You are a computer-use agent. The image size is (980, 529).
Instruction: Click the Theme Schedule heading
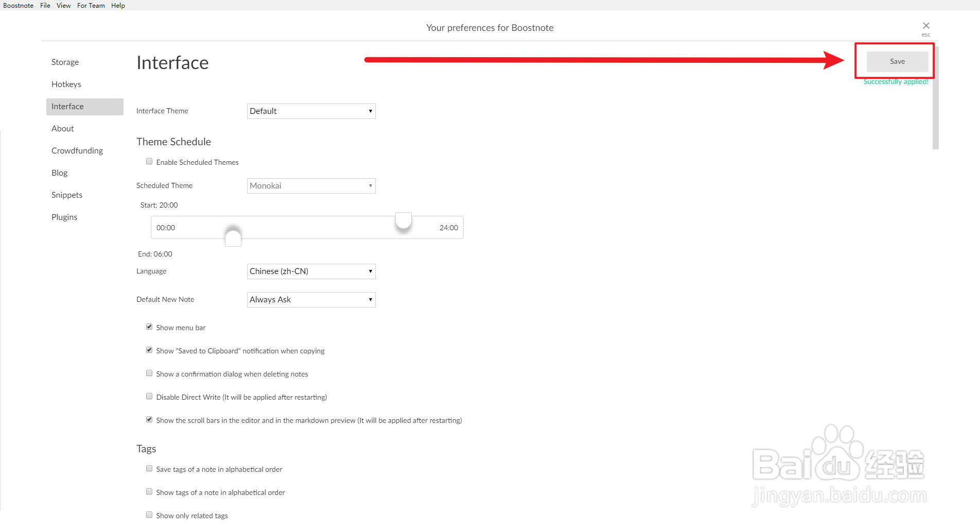173,142
